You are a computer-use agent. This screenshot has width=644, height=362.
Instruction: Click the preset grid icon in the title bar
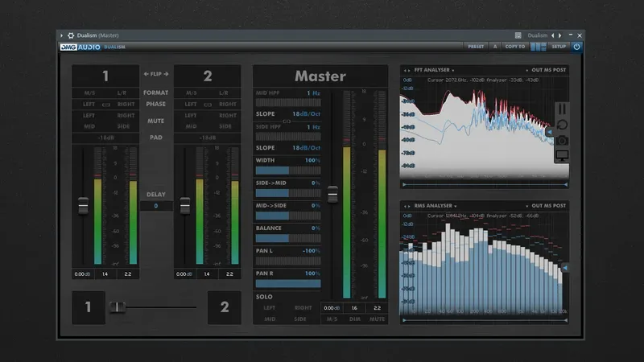pos(518,35)
